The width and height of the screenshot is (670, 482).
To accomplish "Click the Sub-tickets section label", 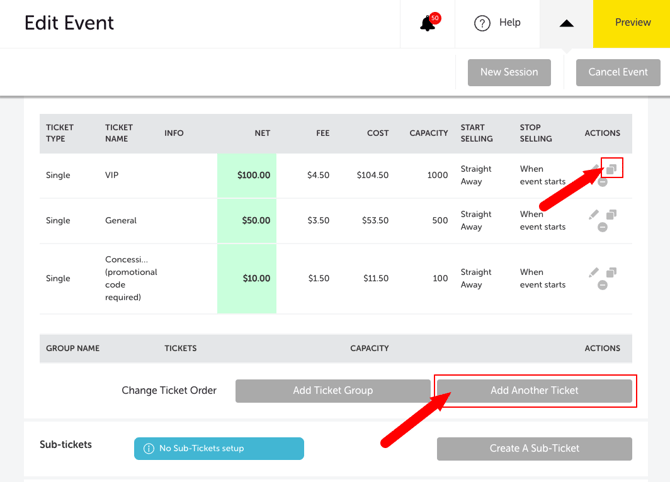I will [x=66, y=444].
